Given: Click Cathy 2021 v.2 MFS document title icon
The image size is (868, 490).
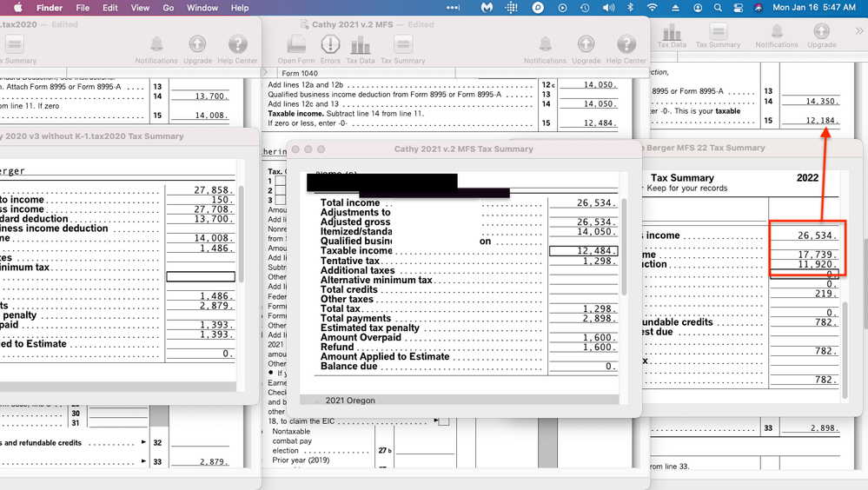Looking at the screenshot, I should 304,24.
